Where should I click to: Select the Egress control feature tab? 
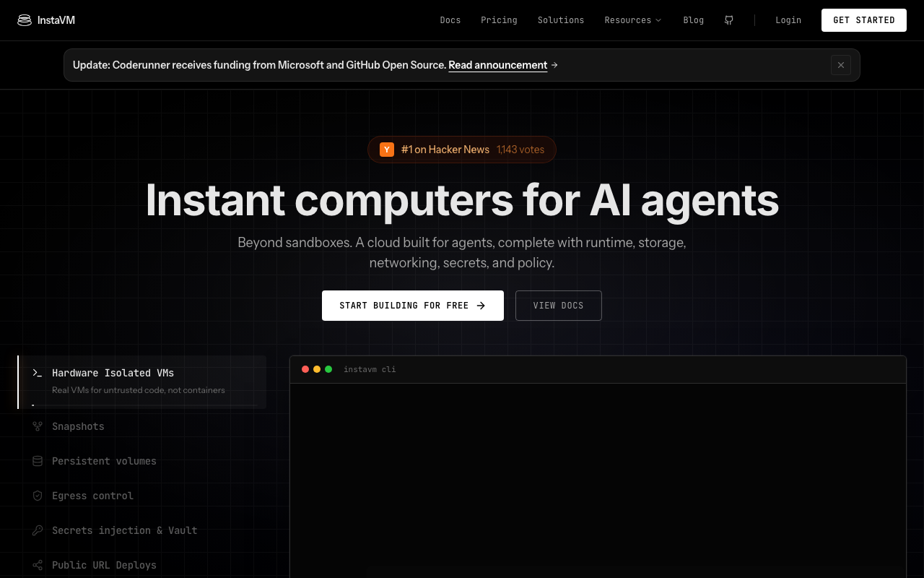click(x=142, y=496)
